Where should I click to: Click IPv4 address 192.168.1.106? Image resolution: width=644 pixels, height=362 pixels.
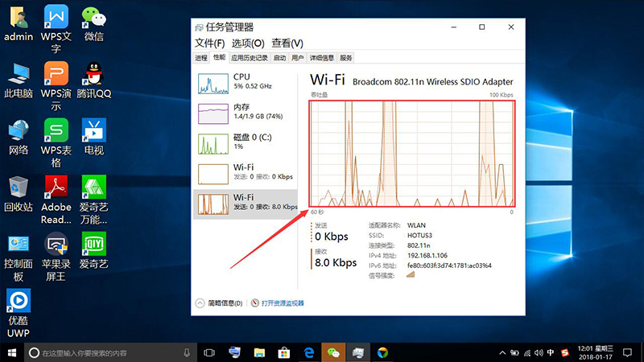point(427,255)
